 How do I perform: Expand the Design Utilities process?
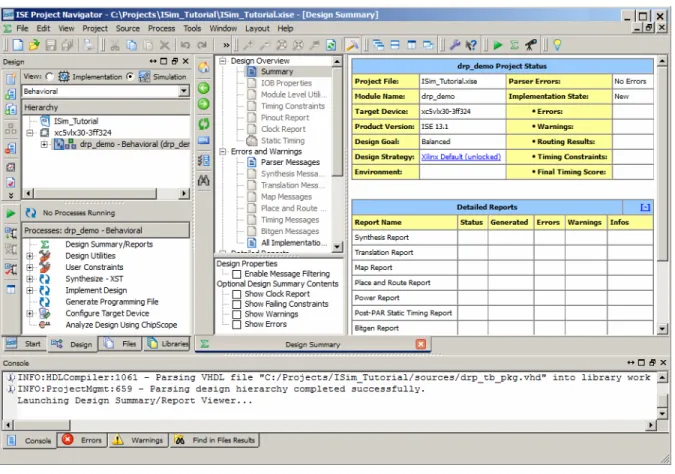point(30,256)
